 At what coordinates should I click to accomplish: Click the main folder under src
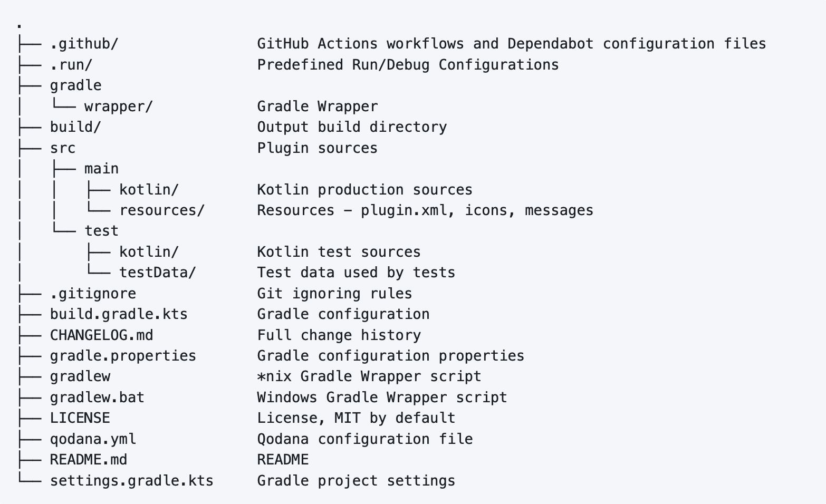click(x=101, y=169)
